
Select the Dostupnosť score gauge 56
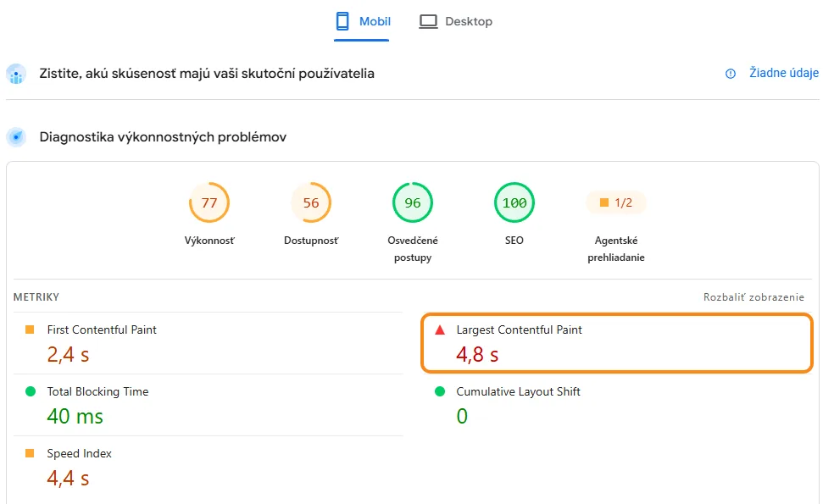[311, 202]
